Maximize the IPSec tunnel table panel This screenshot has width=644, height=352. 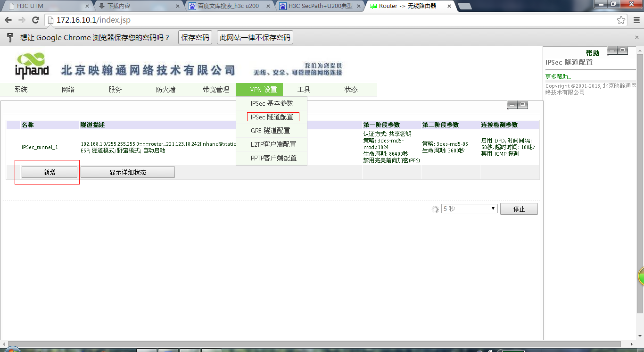522,105
